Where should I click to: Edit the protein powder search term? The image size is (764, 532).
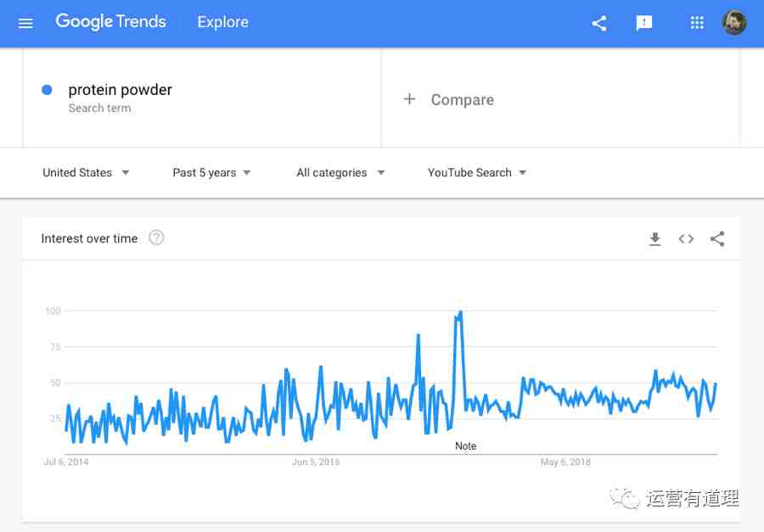(120, 90)
